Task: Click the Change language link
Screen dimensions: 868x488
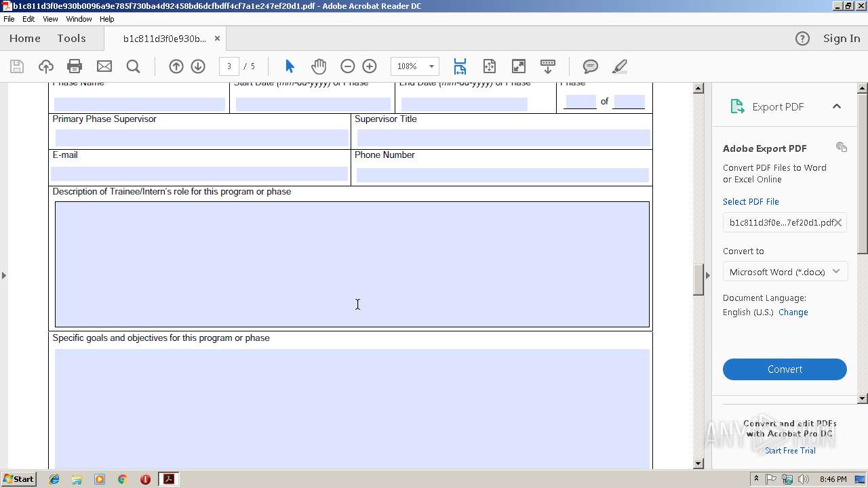Action: pos(793,312)
